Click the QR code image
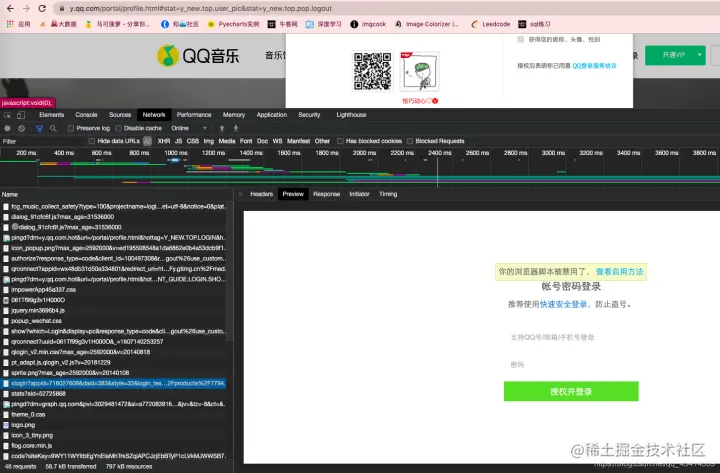This screenshot has width=720, height=473. (372, 71)
